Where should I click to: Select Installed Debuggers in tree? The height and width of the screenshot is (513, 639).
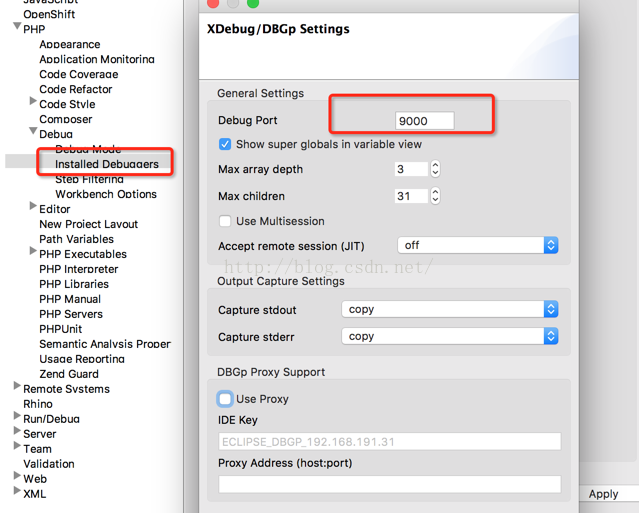[x=107, y=164]
